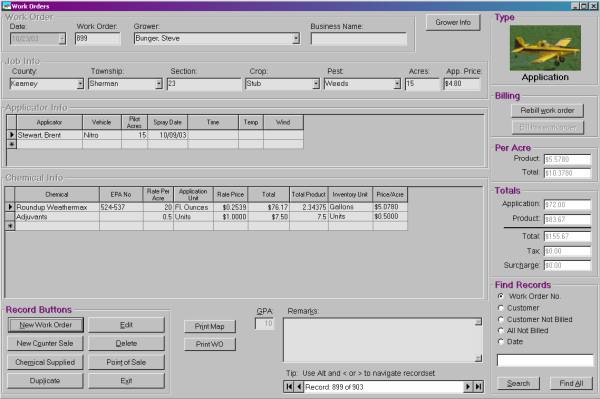
Task: Go to last record navigation arrow
Action: (x=478, y=387)
